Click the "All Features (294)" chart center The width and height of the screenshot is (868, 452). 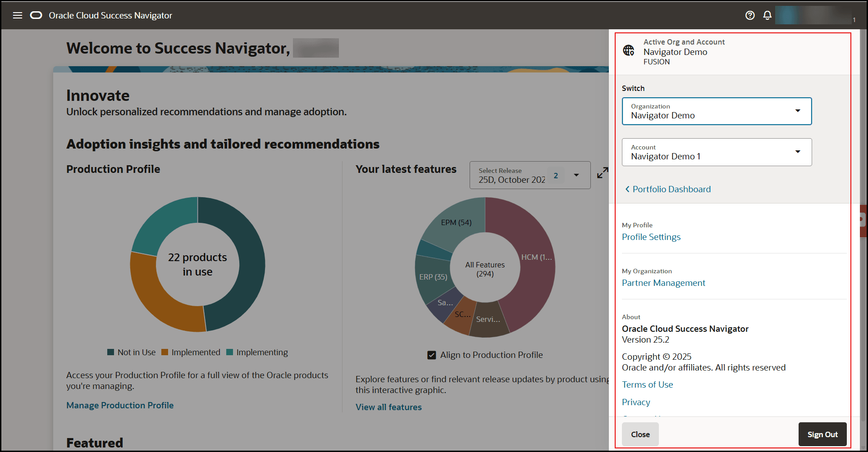pos(485,269)
